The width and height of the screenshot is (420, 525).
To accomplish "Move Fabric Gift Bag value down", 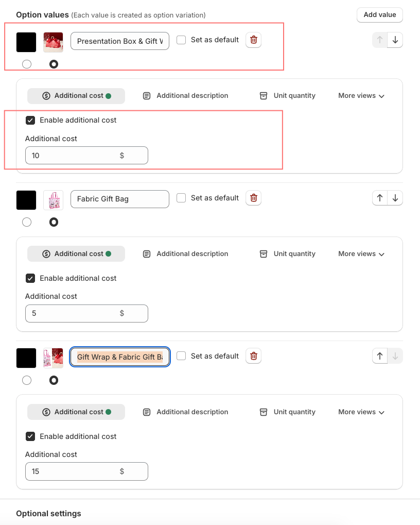I will [x=395, y=198].
